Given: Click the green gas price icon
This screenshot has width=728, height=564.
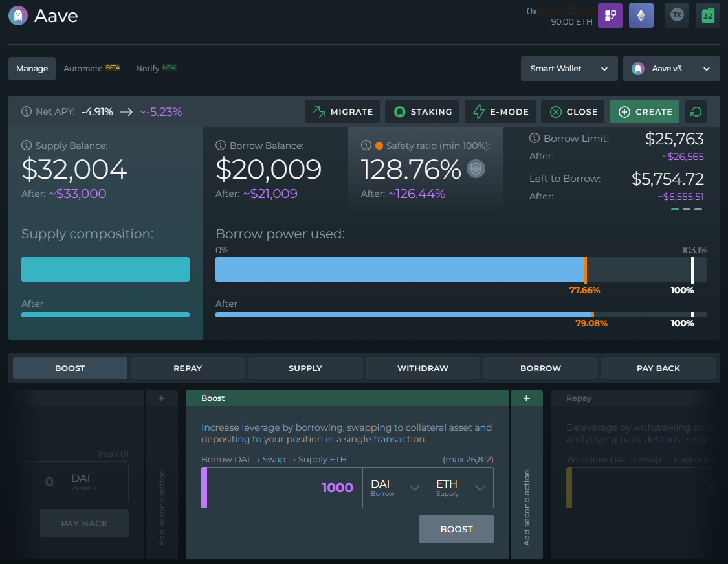Looking at the screenshot, I should (708, 15).
